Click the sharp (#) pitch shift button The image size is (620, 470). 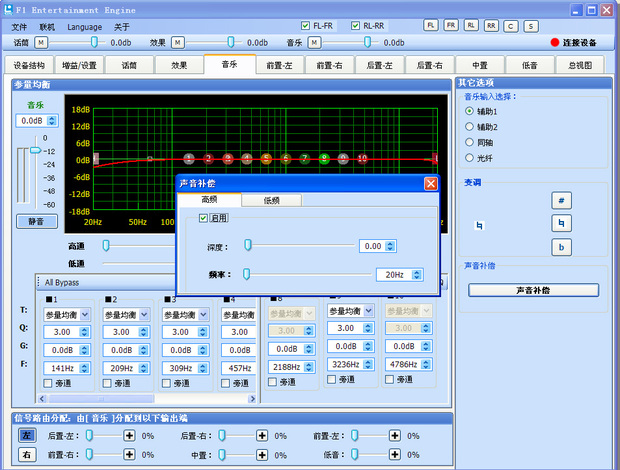(562, 200)
